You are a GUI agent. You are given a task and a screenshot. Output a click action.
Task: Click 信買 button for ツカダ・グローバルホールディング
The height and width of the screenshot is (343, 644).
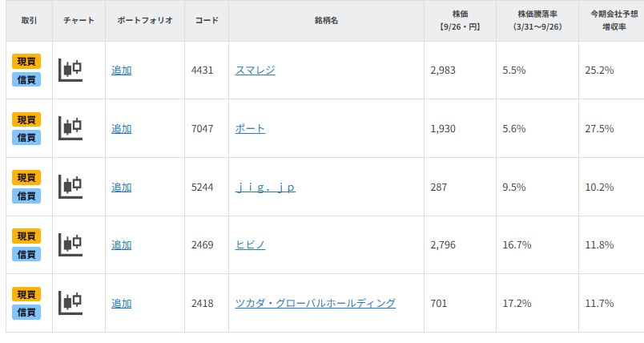point(26,312)
